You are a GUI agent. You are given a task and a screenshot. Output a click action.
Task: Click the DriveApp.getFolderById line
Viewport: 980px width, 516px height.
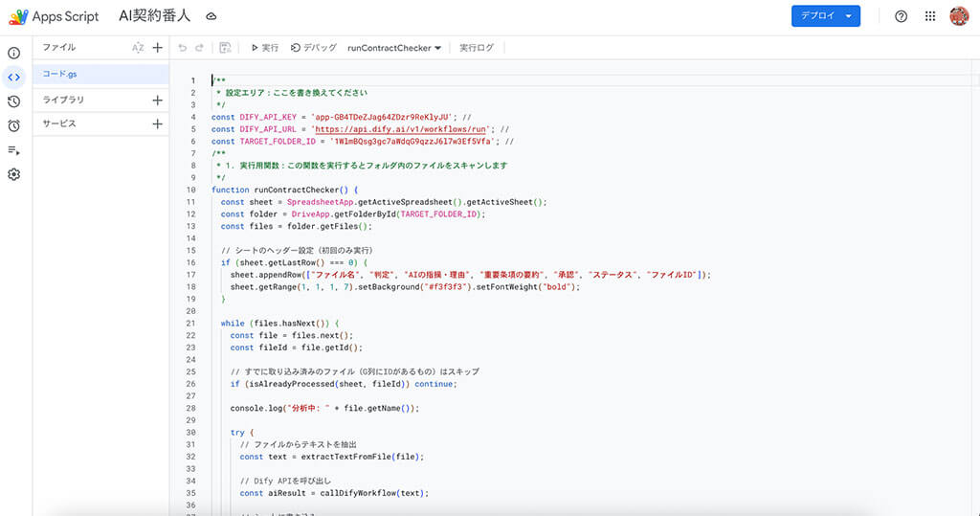(353, 213)
